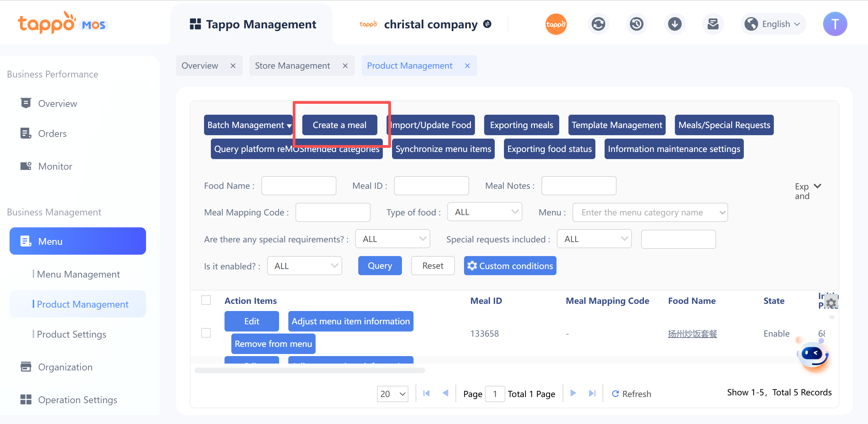Viewport: 868px width, 424px height.
Task: Click the sync refresh icon in header
Action: (598, 24)
